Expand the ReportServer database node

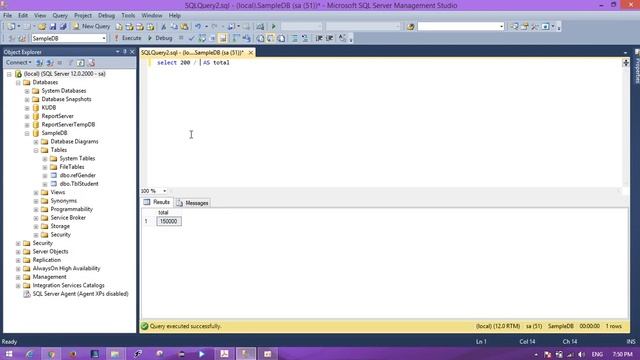27,116
